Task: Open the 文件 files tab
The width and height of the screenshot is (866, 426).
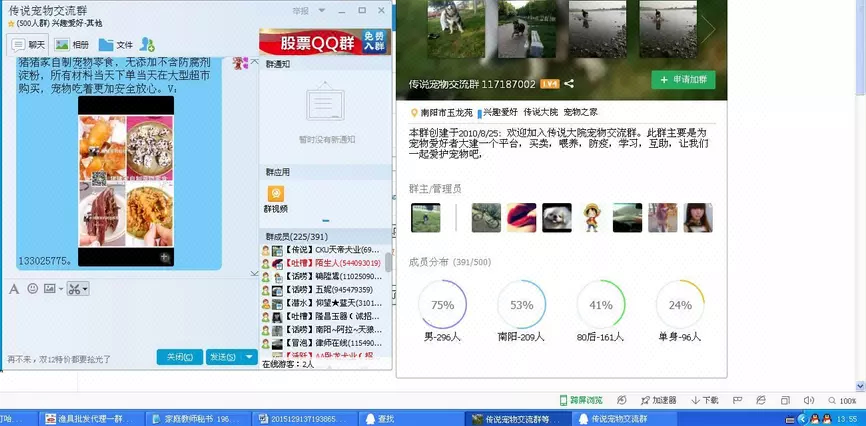Action: tap(115, 45)
